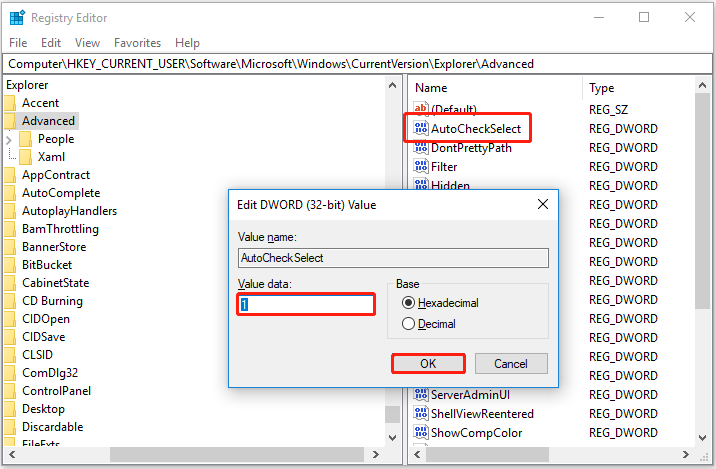
Task: Open the Help menu
Action: (187, 43)
